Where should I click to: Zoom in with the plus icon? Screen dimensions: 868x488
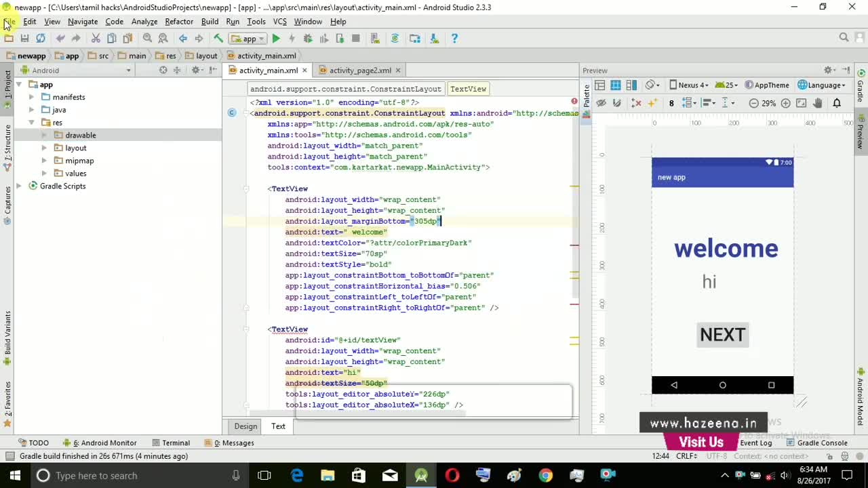click(785, 103)
